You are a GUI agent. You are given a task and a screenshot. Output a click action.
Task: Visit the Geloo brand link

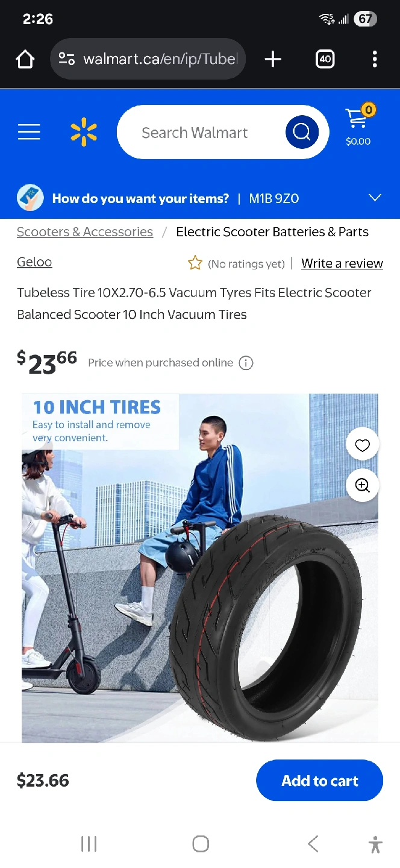[34, 262]
